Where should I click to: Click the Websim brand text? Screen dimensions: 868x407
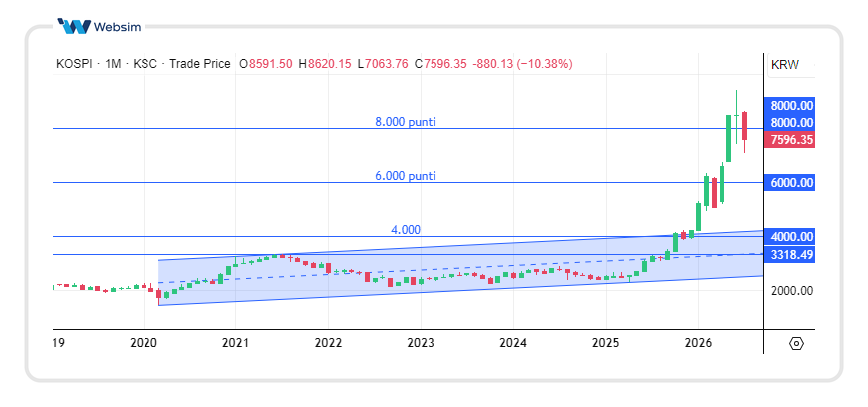117,27
